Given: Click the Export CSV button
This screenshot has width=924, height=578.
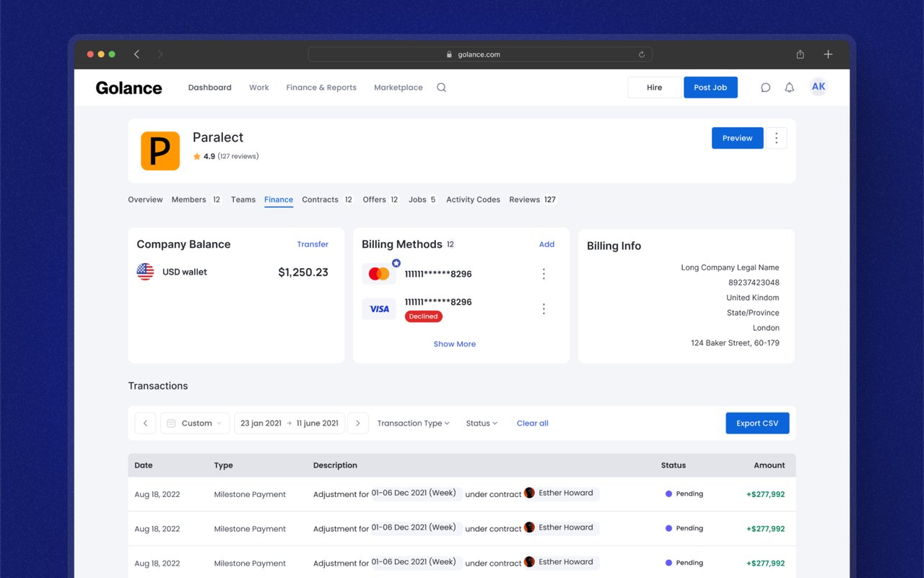Looking at the screenshot, I should [757, 423].
